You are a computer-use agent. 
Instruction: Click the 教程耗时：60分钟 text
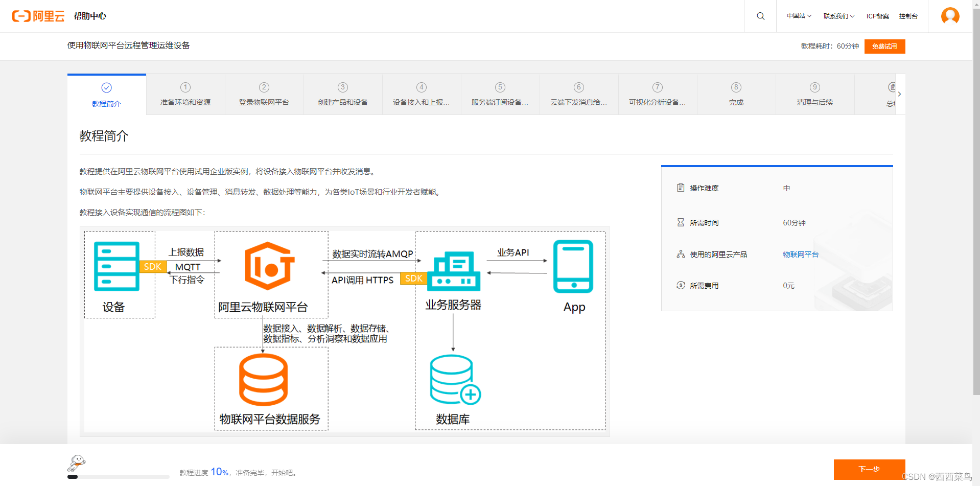tap(830, 46)
